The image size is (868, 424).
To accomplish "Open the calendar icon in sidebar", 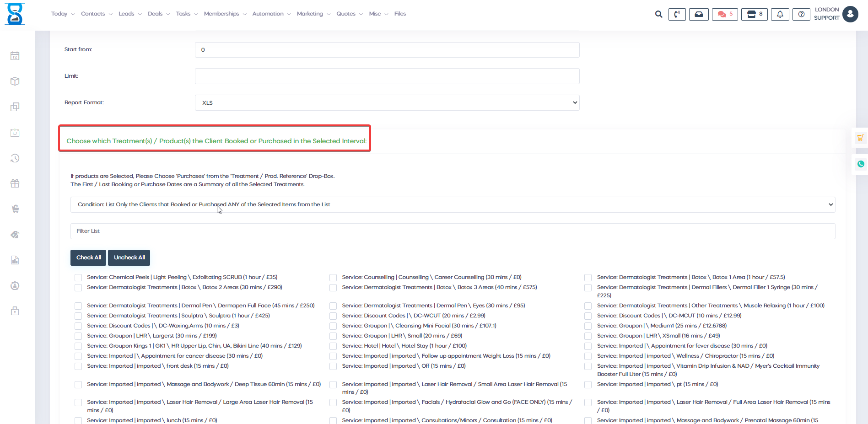I will click(15, 56).
